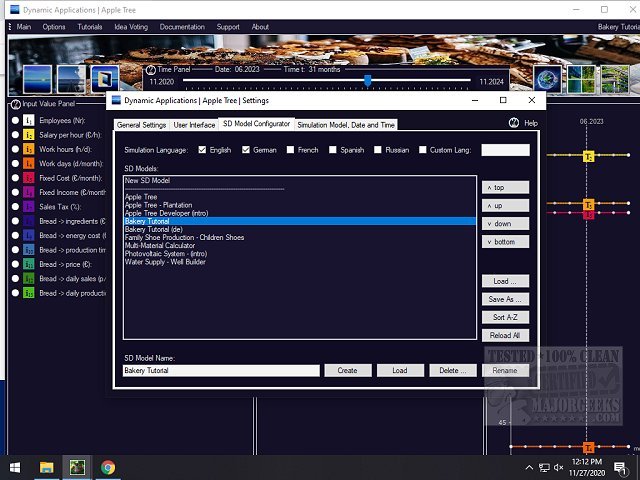Select the ocean cliff thumbnail icon
This screenshot has width=640, height=480.
(71, 79)
